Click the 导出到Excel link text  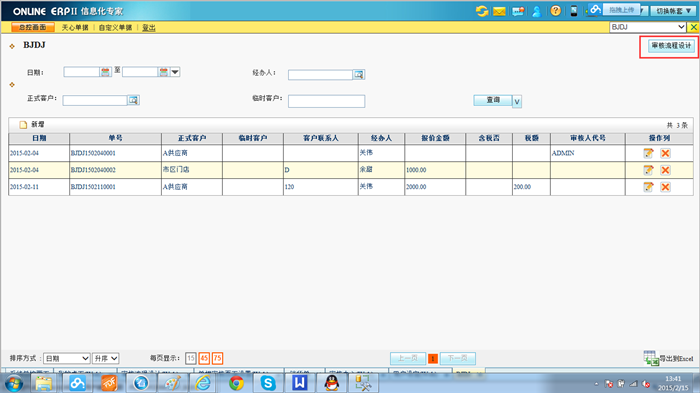click(x=676, y=359)
